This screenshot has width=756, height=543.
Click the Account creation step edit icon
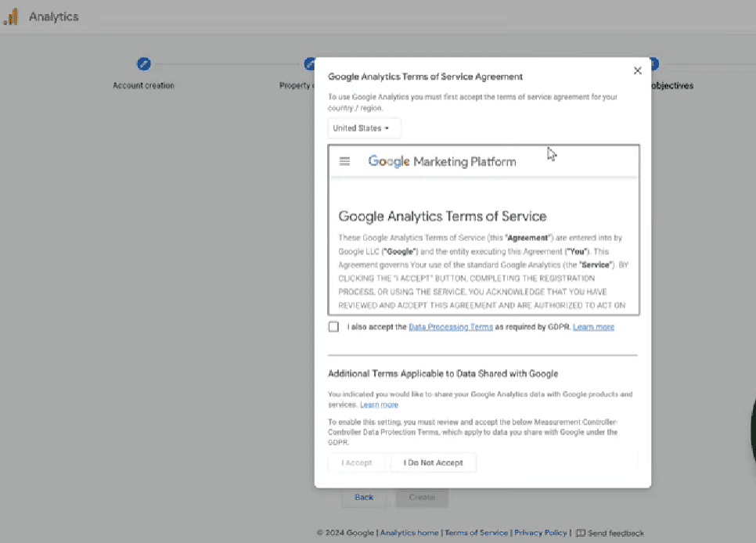[x=143, y=63]
